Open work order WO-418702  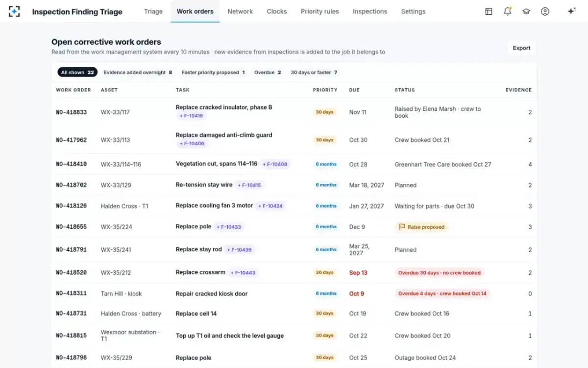point(71,185)
